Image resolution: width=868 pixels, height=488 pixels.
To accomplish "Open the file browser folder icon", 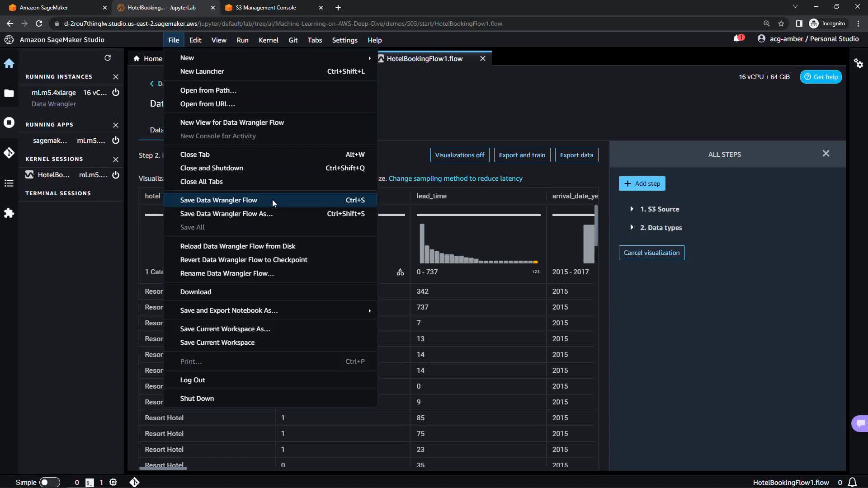I will coord(9,93).
